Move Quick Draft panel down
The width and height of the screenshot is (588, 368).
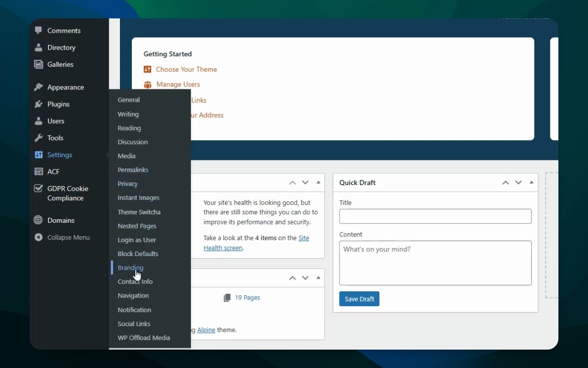coord(518,182)
